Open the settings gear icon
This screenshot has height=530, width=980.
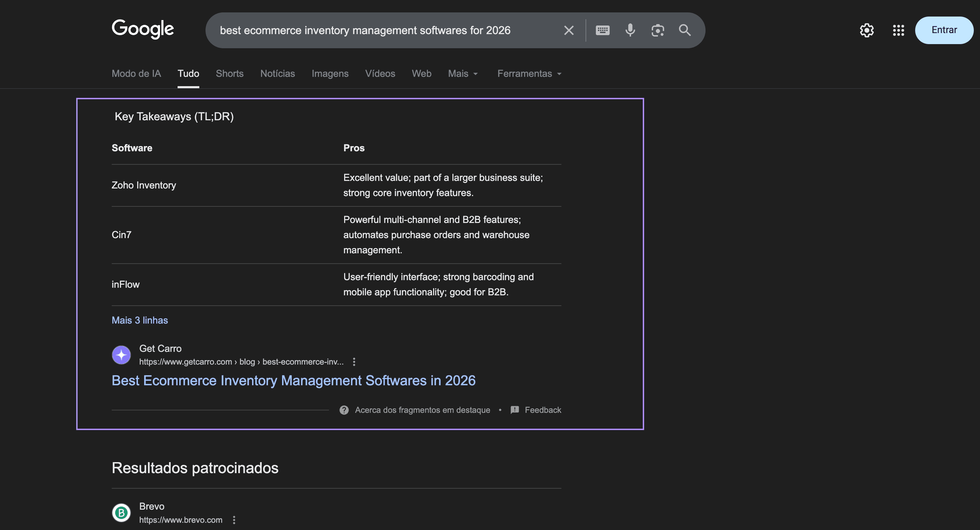coord(867,30)
